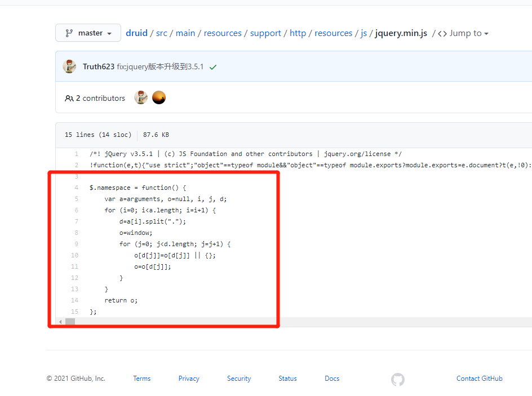Open the Truth623 author name link

[x=99, y=66]
